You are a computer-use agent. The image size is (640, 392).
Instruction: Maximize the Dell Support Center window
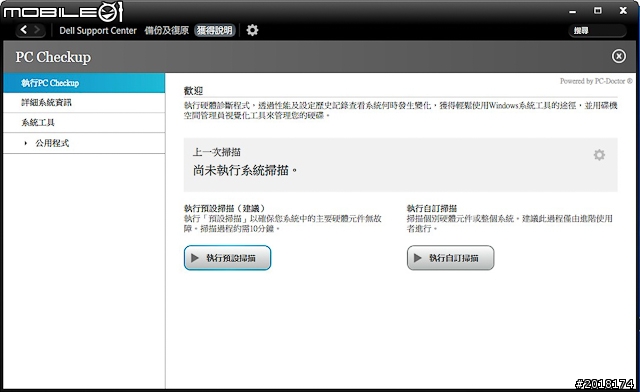click(598, 11)
